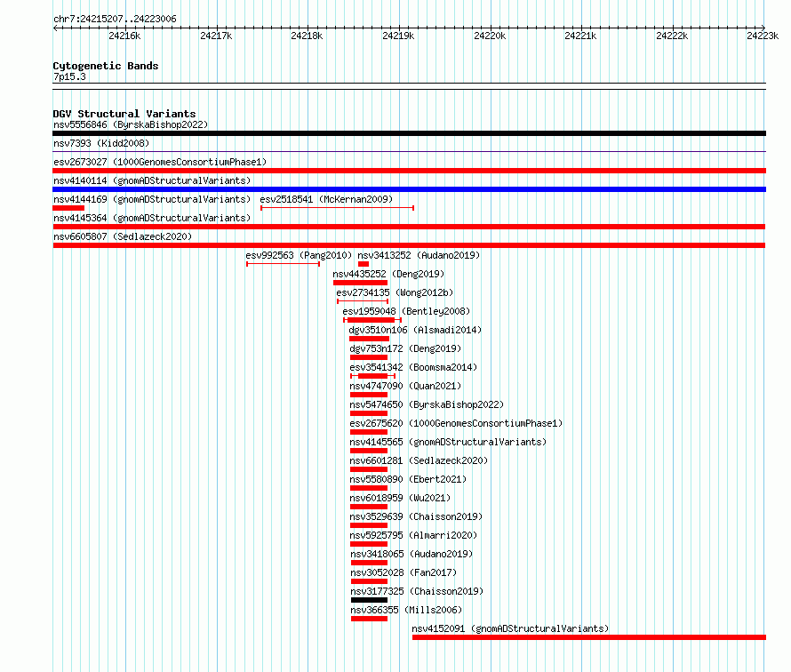Image resolution: width=791 pixels, height=672 pixels.
Task: Select the black nsv3177325 variant bar
Action: (369, 600)
